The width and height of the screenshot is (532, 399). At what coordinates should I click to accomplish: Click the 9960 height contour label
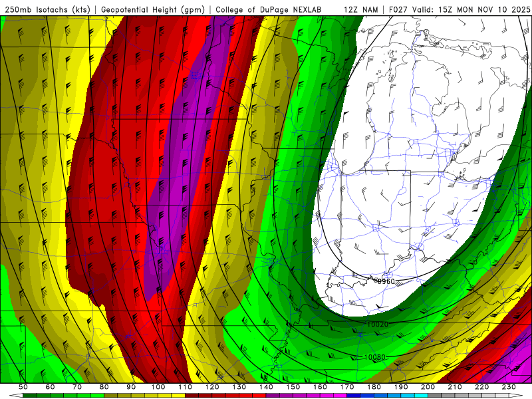(x=386, y=281)
